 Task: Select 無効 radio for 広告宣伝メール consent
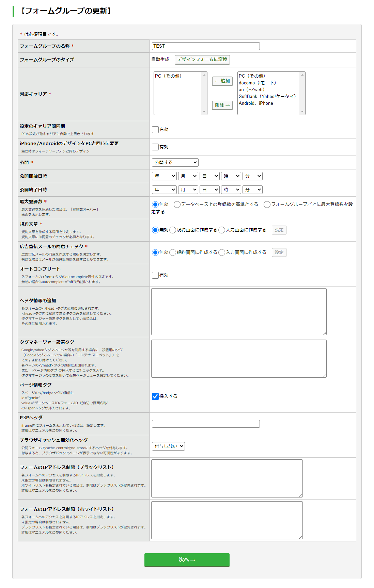click(155, 252)
